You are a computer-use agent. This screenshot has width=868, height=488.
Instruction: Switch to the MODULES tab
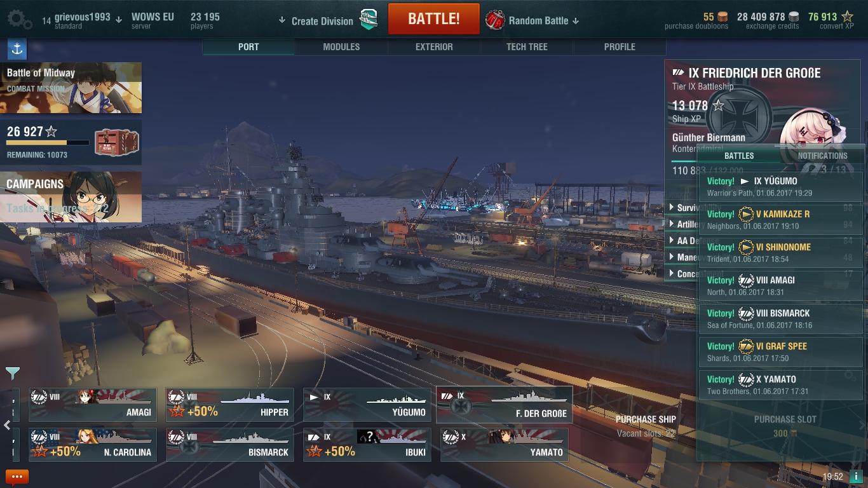coord(341,47)
